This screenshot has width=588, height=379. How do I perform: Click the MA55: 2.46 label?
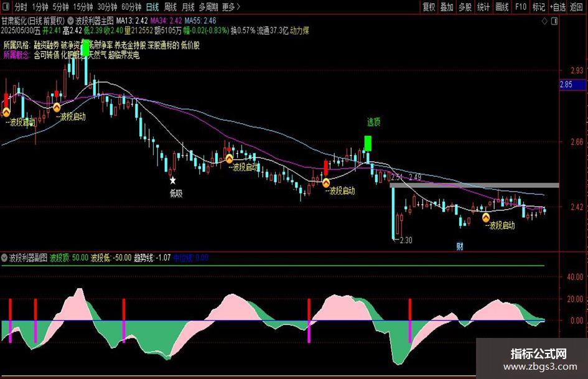[x=200, y=21]
